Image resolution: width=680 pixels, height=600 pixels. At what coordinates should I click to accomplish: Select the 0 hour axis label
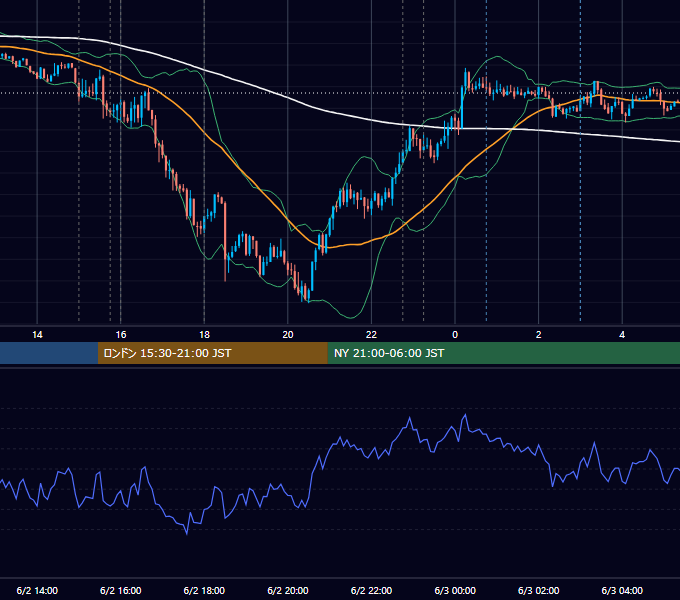[x=455, y=335]
